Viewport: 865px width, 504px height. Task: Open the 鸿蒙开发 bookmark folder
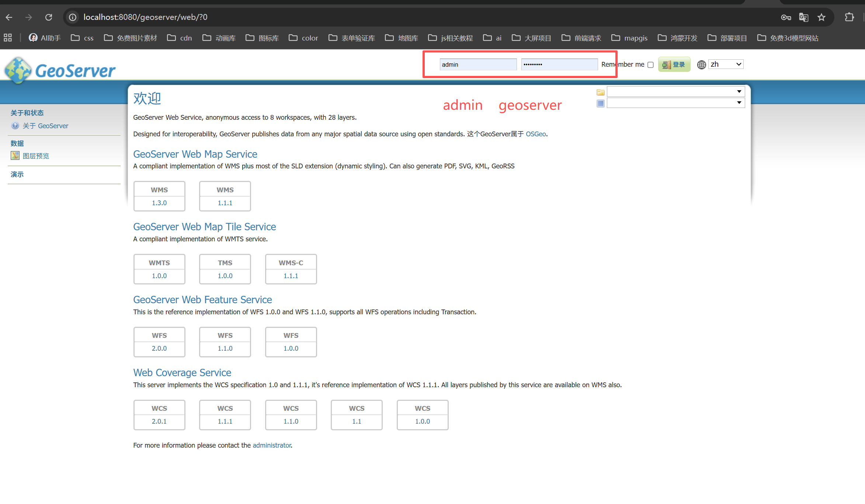pyautogui.click(x=678, y=38)
